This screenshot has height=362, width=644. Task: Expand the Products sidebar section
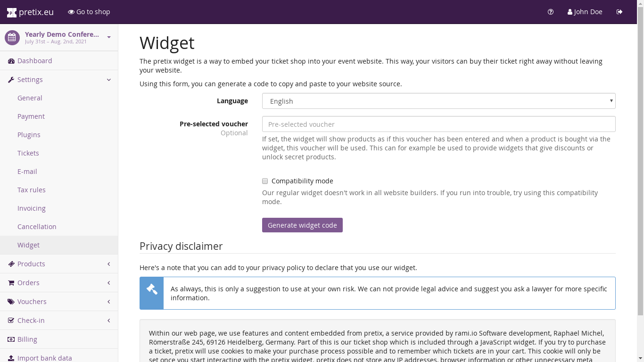pyautogui.click(x=109, y=264)
